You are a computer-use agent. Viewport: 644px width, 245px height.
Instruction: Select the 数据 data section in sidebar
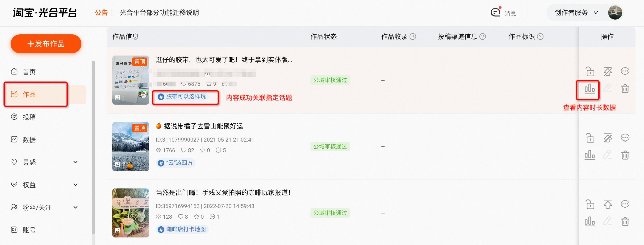tap(29, 139)
